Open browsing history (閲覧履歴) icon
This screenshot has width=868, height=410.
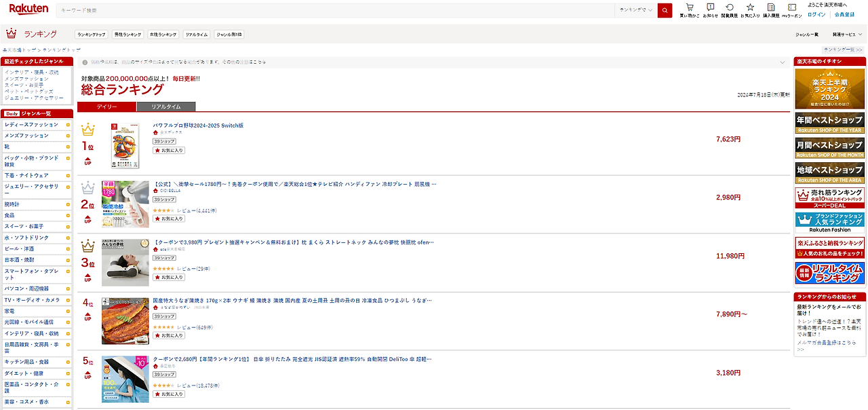tap(730, 10)
